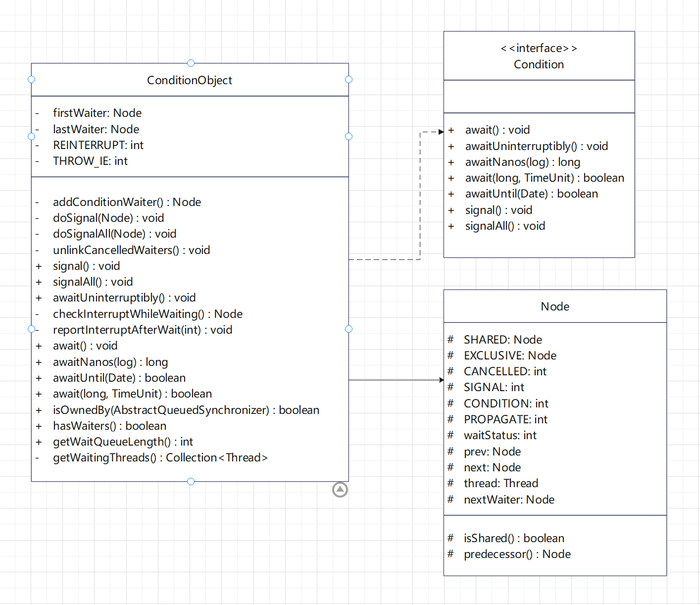Select the firstWaiter: Node attribute

coord(97,113)
